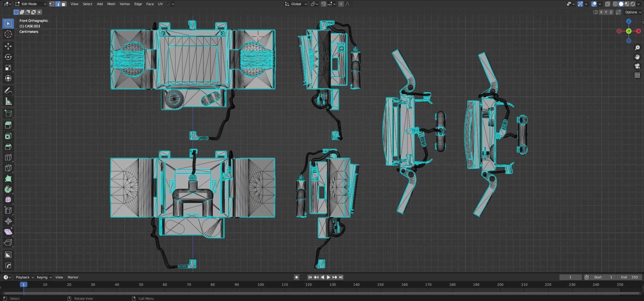The height and width of the screenshot is (301, 644).
Task: Play the animation forward
Action: 328,277
